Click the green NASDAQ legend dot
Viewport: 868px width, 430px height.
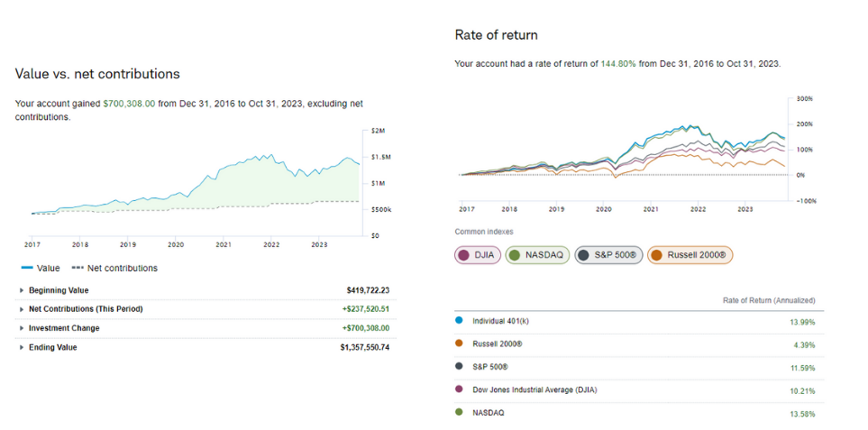coord(460,412)
